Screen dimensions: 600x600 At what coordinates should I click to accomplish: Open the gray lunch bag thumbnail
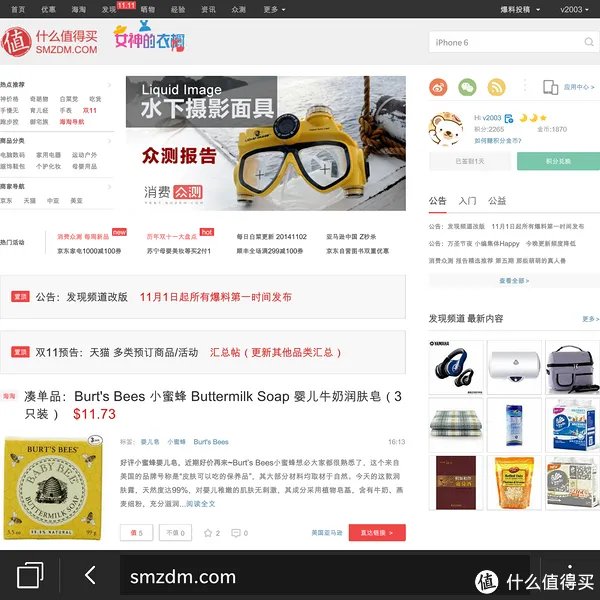click(x=572, y=367)
